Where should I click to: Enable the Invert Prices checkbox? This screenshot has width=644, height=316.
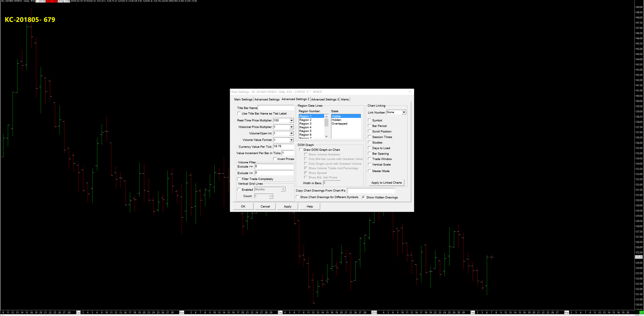point(275,159)
